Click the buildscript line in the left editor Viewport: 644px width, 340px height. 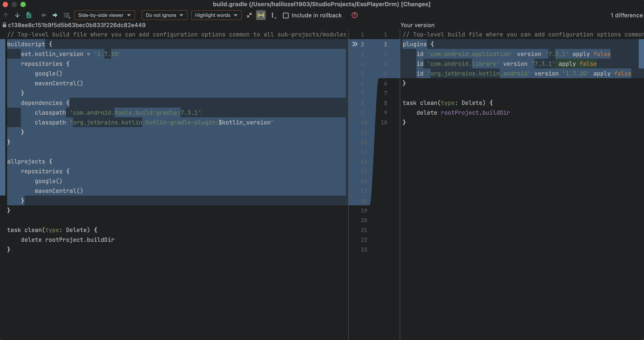[26, 44]
